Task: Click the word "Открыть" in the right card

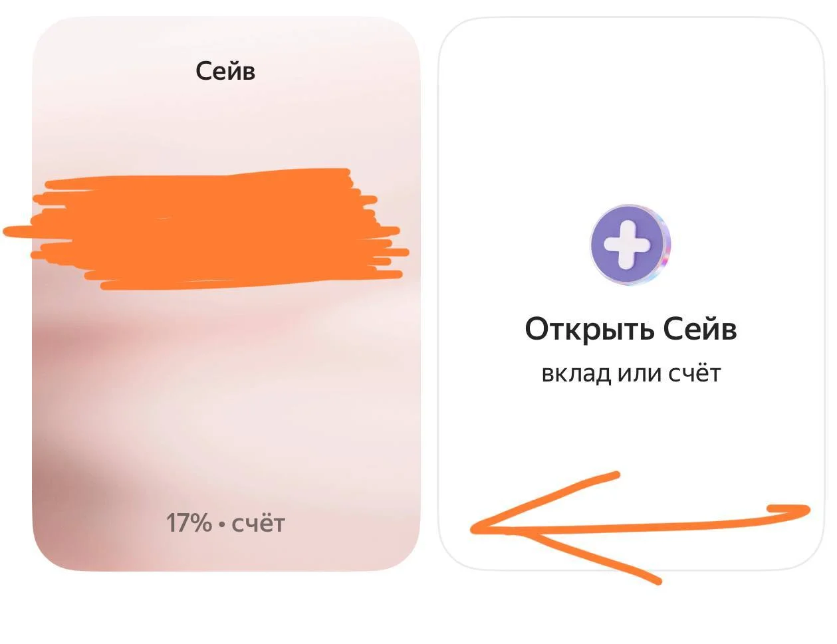Action: coord(589,329)
